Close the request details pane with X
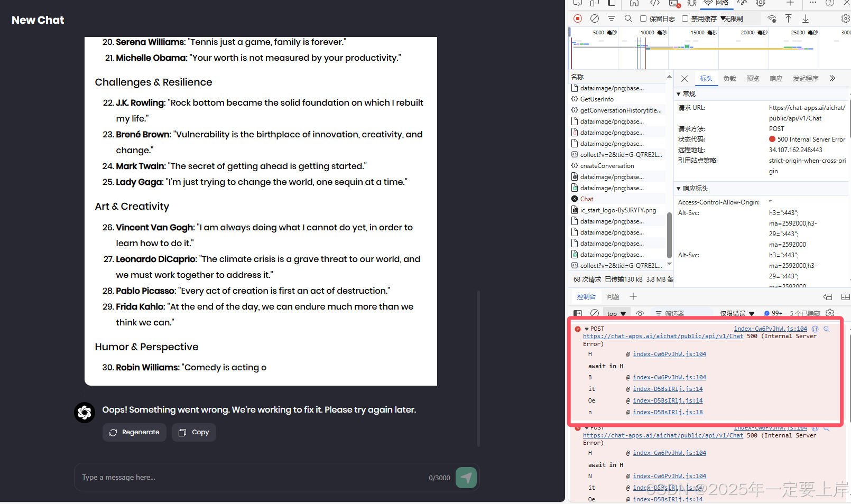This screenshot has height=504, width=851. (684, 79)
